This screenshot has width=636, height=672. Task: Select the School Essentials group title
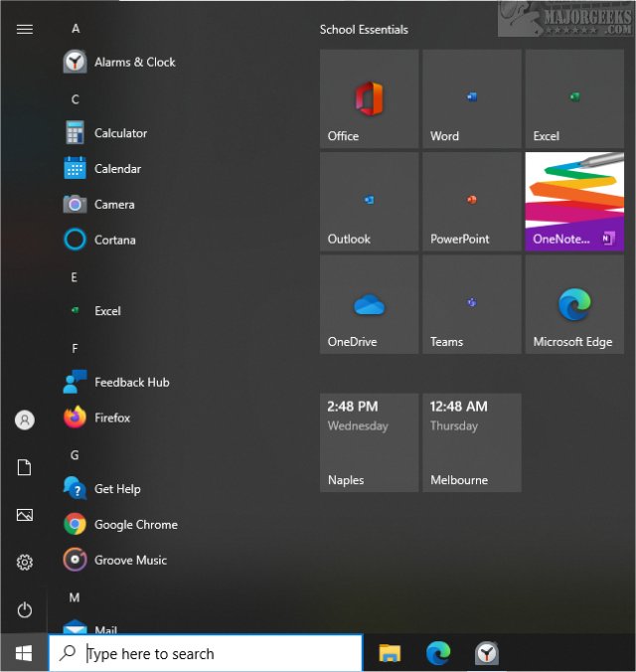click(x=364, y=30)
